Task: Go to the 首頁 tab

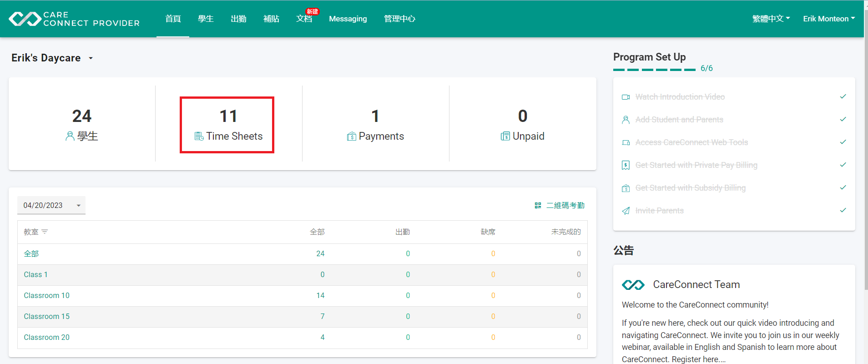Action: tap(173, 19)
